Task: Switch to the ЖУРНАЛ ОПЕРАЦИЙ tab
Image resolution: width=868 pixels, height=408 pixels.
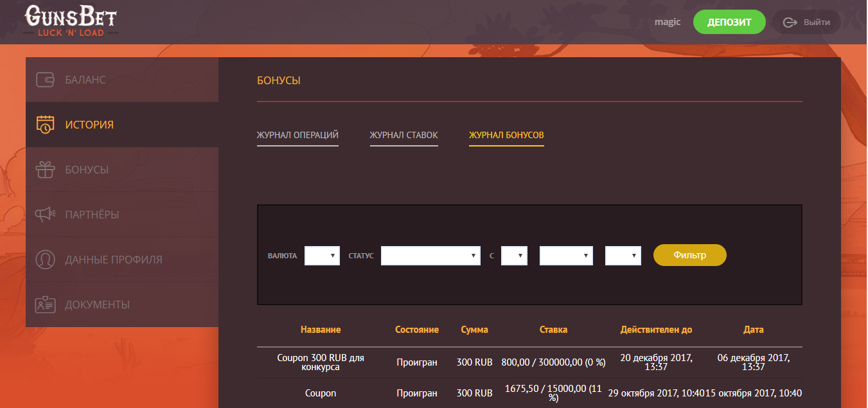Action: (x=297, y=135)
